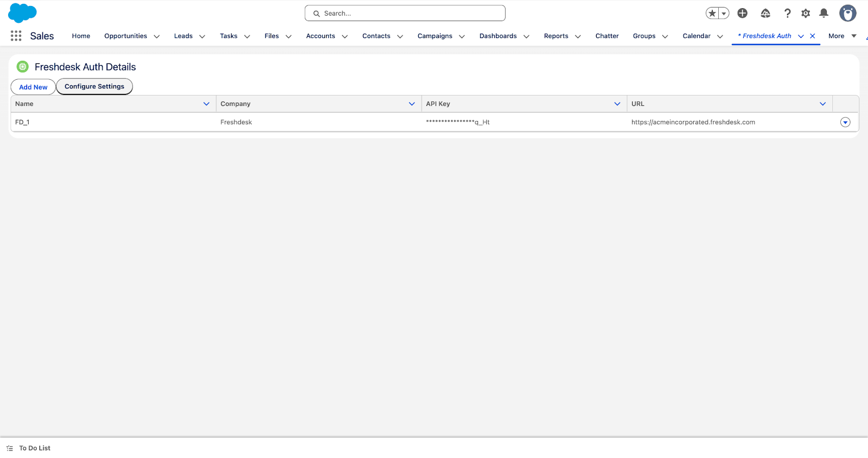Click the Sales app name

[42, 36]
